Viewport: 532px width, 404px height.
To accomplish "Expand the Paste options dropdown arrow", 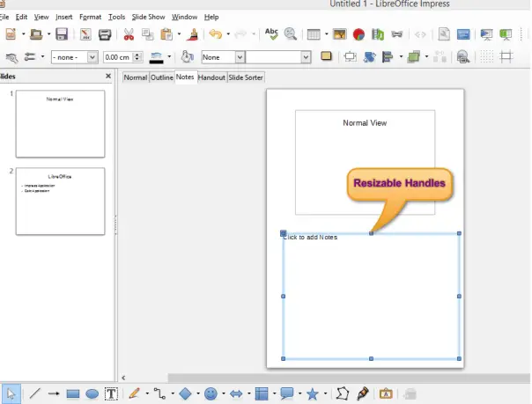I will click(x=179, y=33).
